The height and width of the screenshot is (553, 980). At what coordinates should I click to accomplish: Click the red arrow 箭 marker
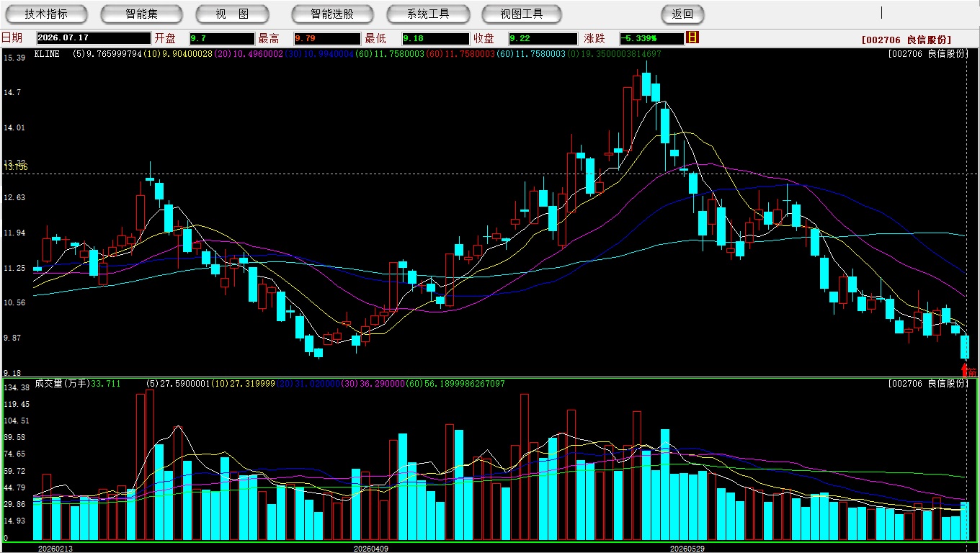970,371
